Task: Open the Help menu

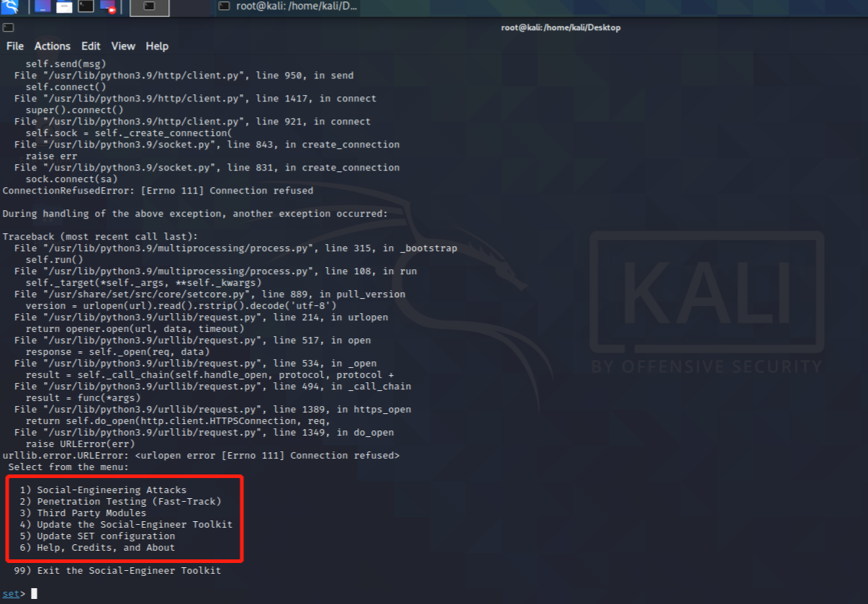Action: tap(157, 46)
